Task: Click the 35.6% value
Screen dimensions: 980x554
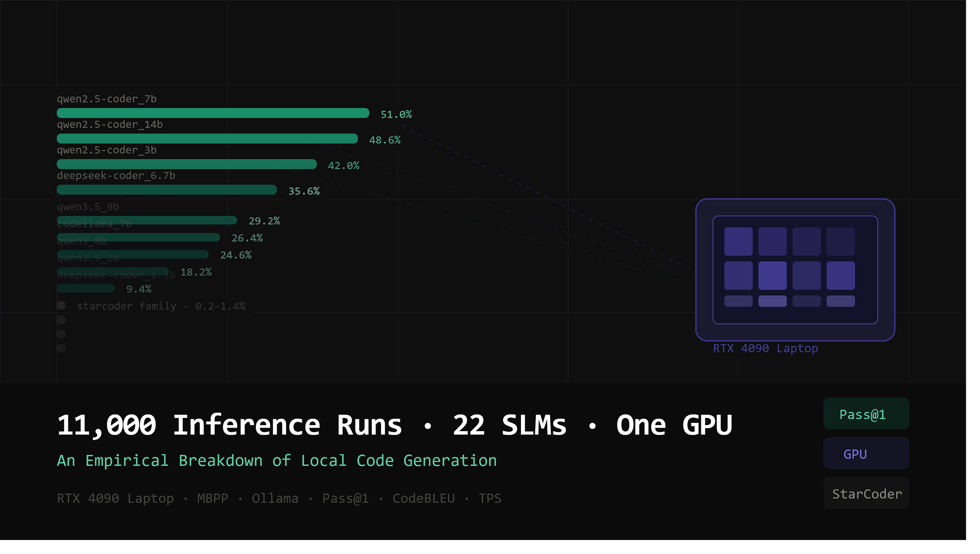Action: pyautogui.click(x=303, y=191)
